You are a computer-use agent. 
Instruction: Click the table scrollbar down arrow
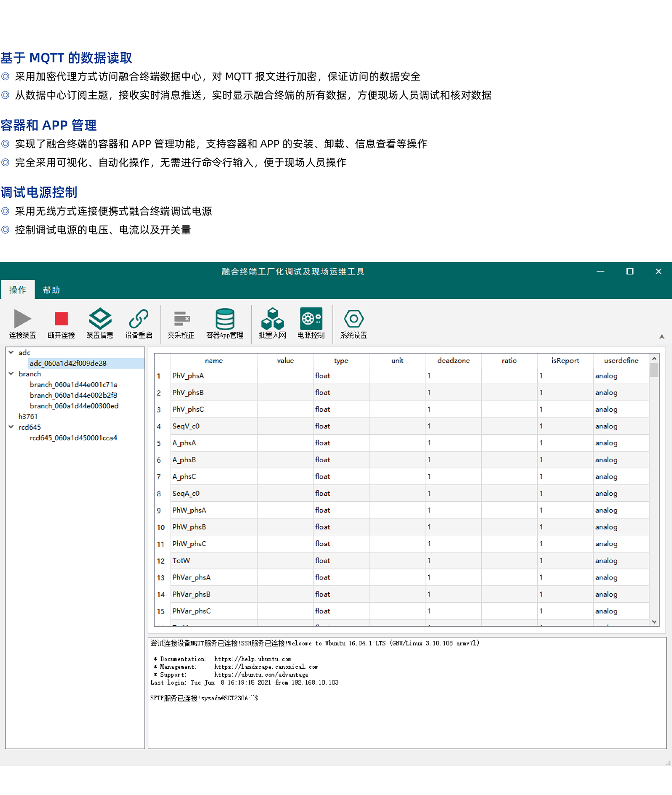point(654,622)
